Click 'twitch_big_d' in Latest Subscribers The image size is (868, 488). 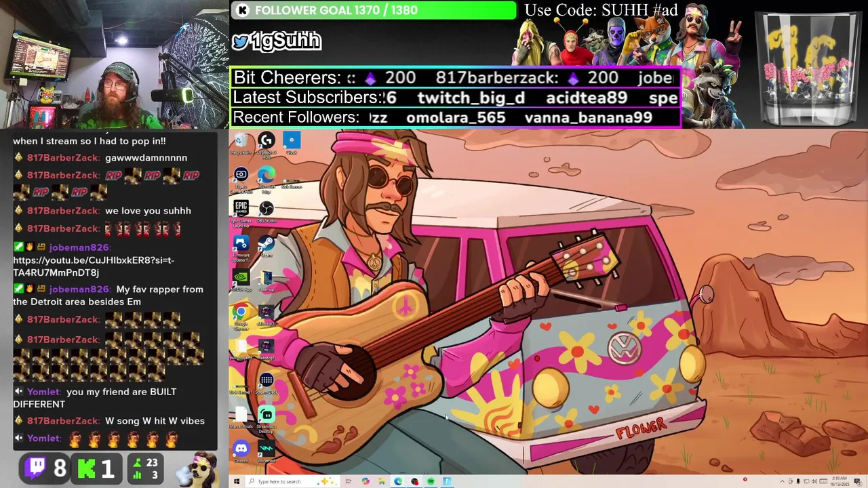click(471, 98)
